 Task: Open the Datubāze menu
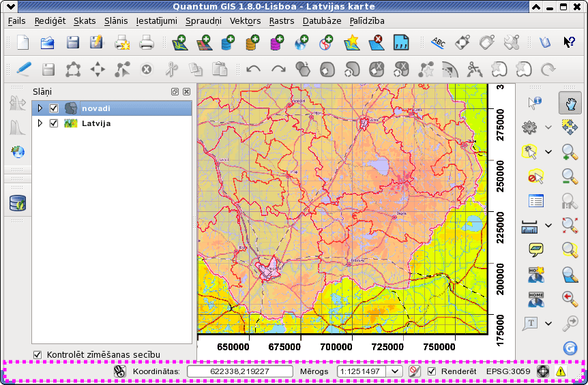[322, 21]
